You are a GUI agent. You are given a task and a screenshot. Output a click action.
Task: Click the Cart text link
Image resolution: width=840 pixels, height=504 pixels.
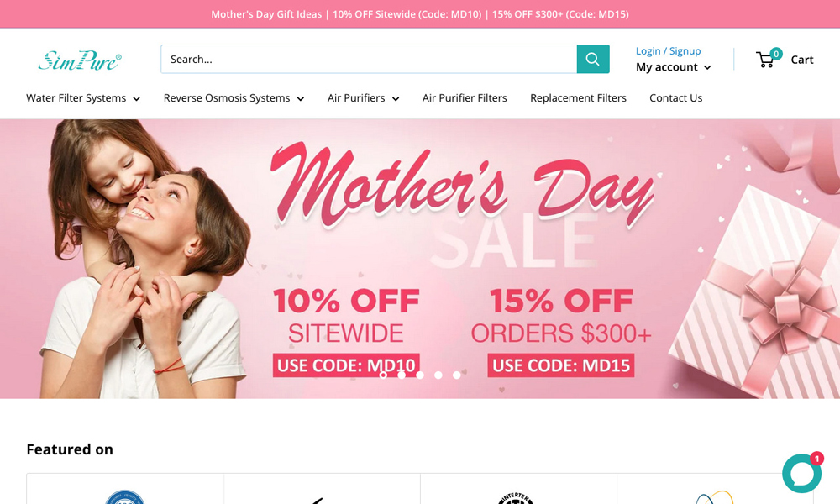pyautogui.click(x=802, y=60)
